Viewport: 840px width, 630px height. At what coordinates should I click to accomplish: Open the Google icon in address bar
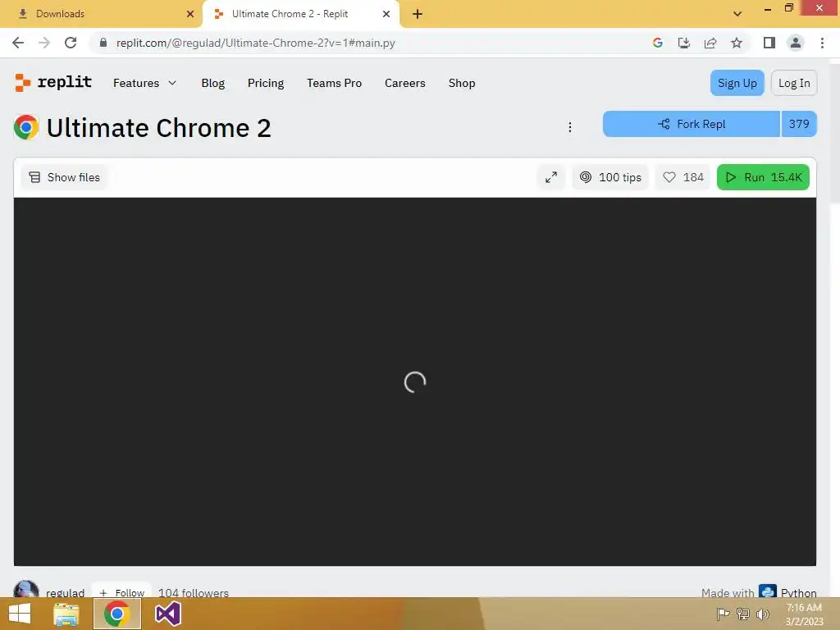click(x=658, y=43)
